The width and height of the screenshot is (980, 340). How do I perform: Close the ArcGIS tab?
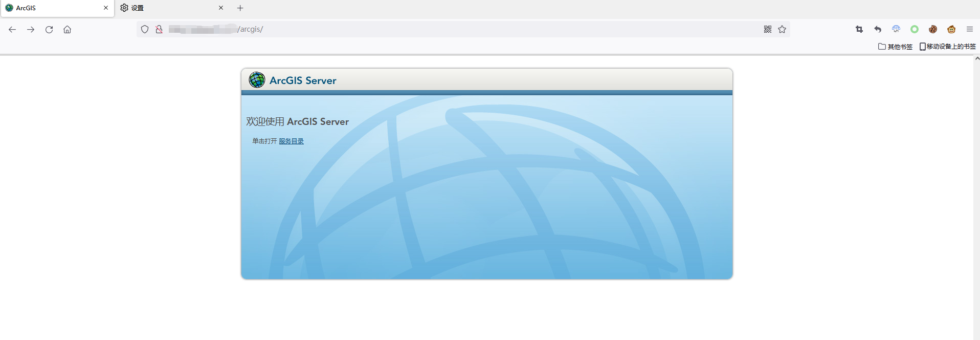(106, 8)
